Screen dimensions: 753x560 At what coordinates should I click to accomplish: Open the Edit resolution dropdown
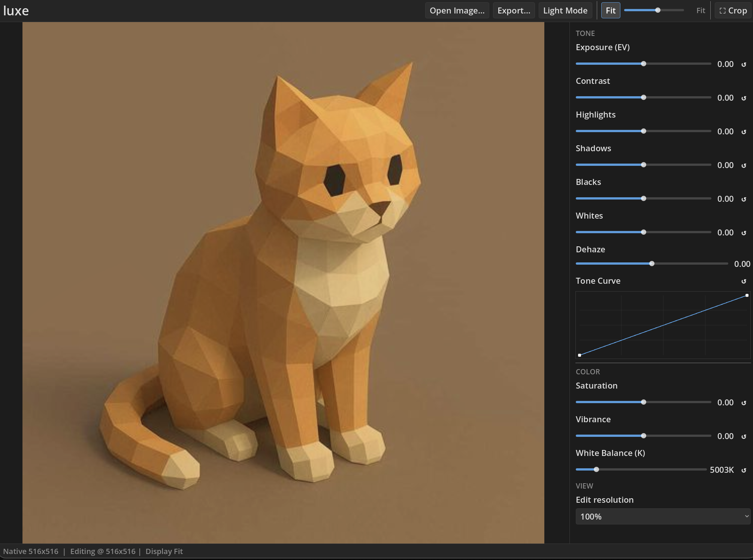(663, 517)
